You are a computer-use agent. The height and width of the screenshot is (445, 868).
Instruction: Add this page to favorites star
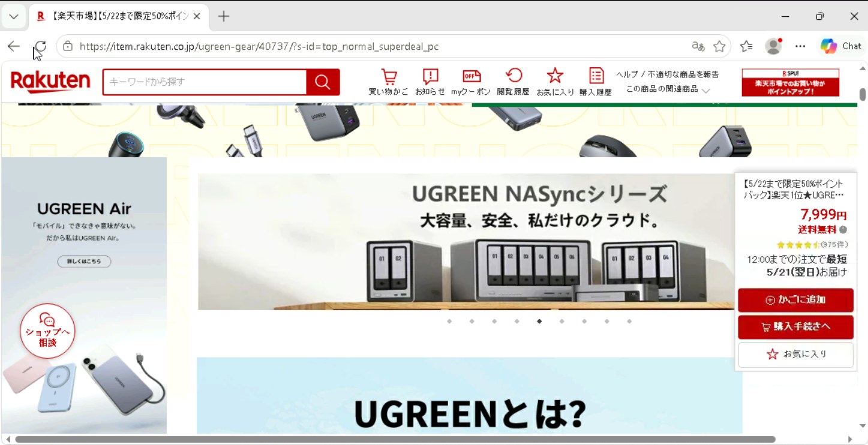(x=719, y=46)
